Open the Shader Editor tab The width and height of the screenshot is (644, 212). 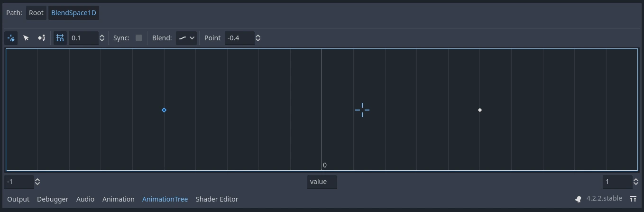(x=217, y=199)
